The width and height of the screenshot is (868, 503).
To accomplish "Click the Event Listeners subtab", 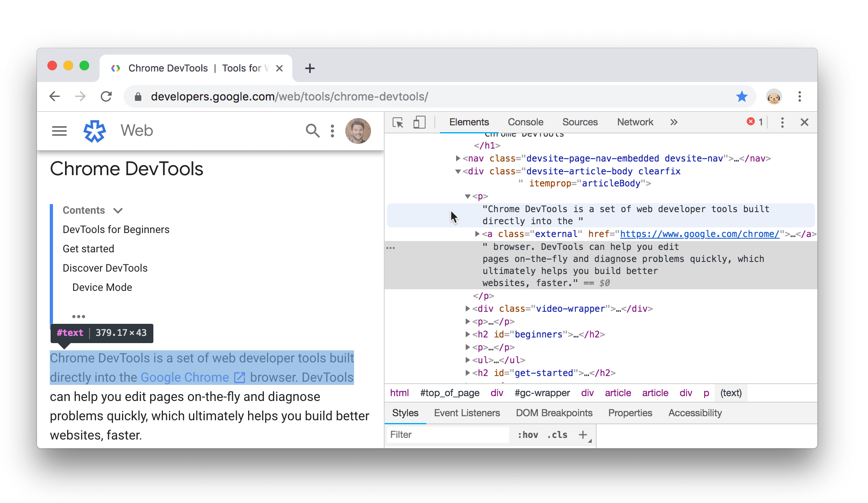I will click(x=467, y=413).
